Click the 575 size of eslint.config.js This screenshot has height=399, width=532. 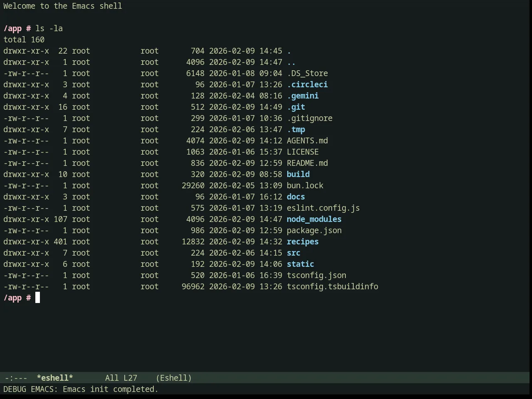(x=197, y=208)
